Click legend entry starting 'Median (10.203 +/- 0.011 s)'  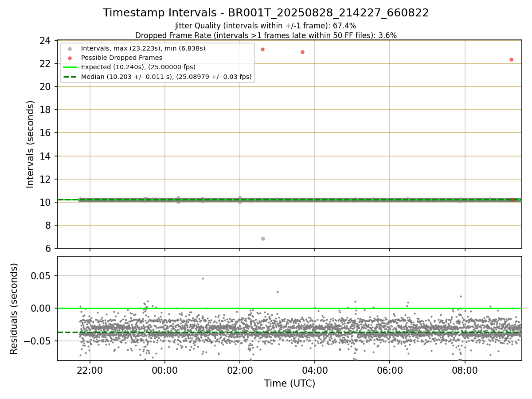pos(166,77)
